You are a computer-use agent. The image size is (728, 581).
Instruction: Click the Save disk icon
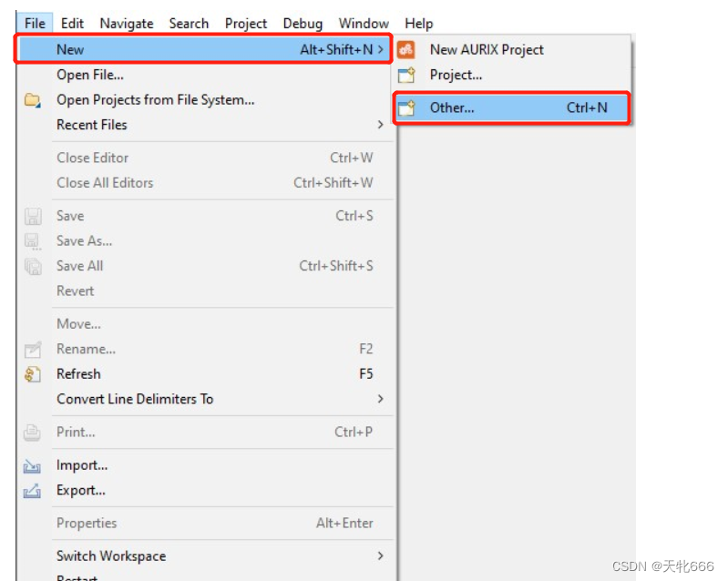pos(33,216)
